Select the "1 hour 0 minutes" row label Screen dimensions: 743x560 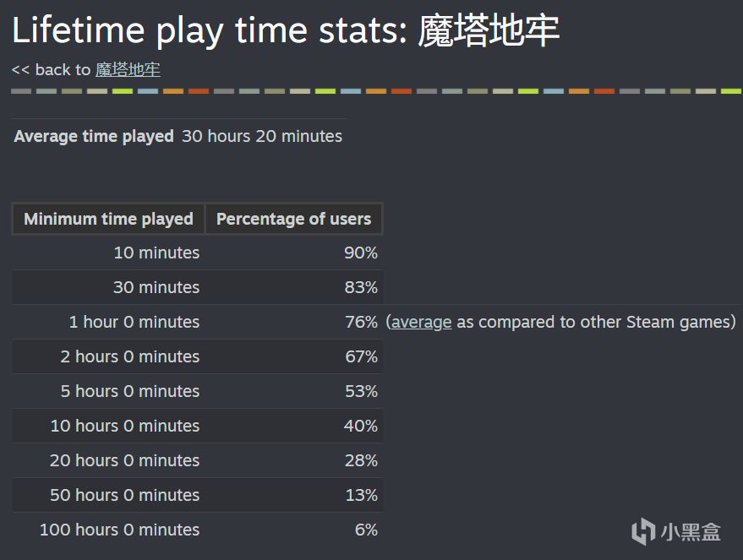coord(134,322)
